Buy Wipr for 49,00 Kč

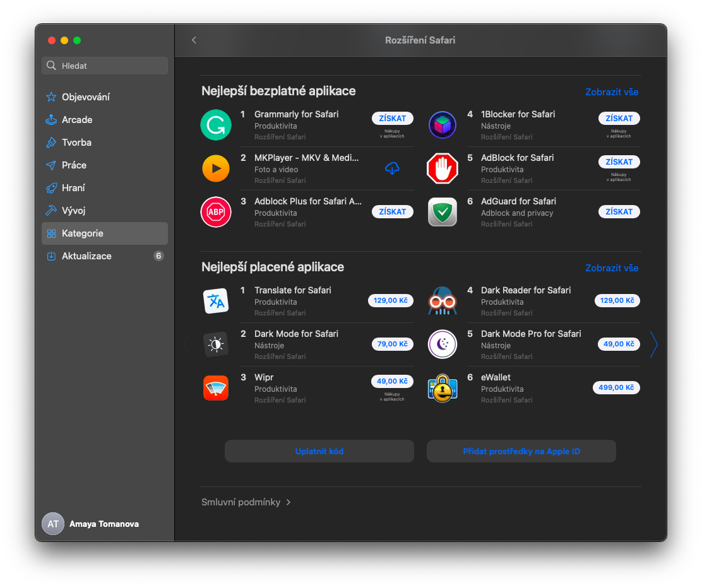[392, 381]
